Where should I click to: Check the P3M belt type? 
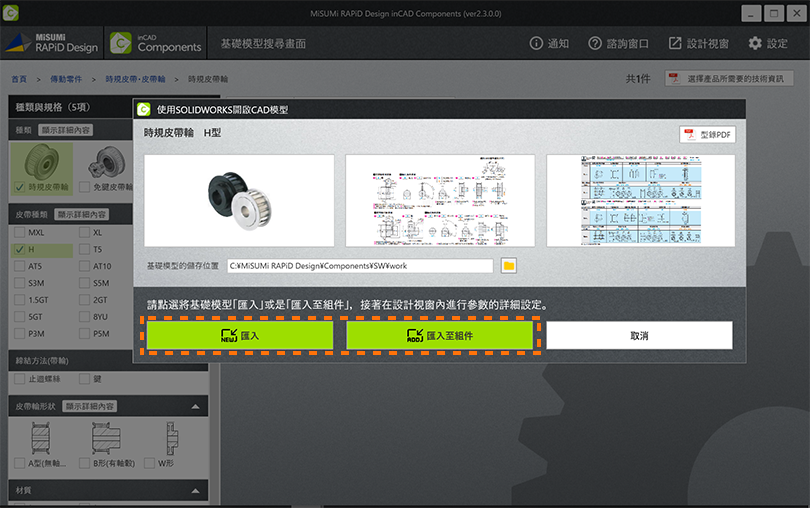click(x=20, y=334)
